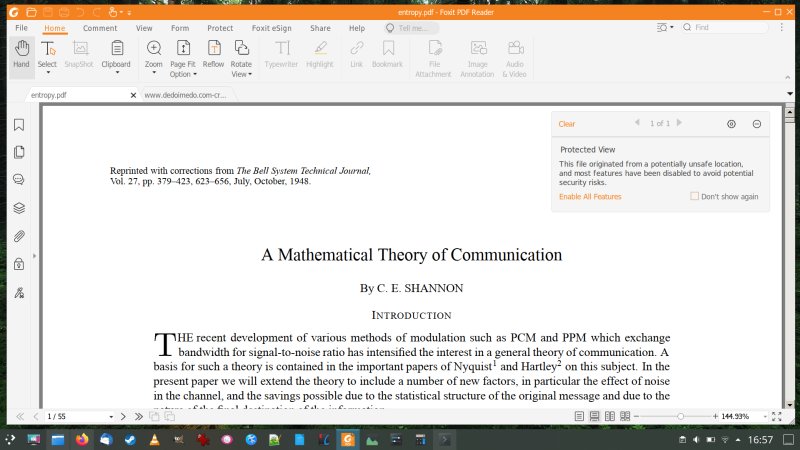
Task: Clear the Protected View notification
Action: pyautogui.click(x=567, y=124)
